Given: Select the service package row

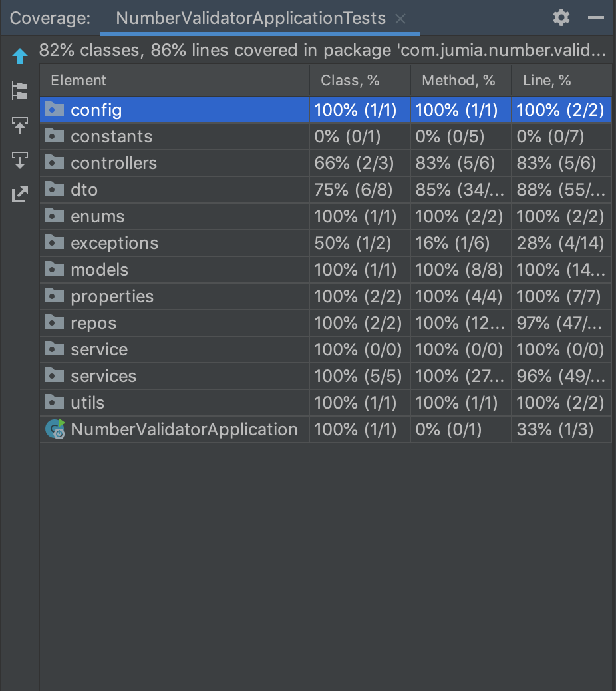Looking at the screenshot, I should coord(325,349).
